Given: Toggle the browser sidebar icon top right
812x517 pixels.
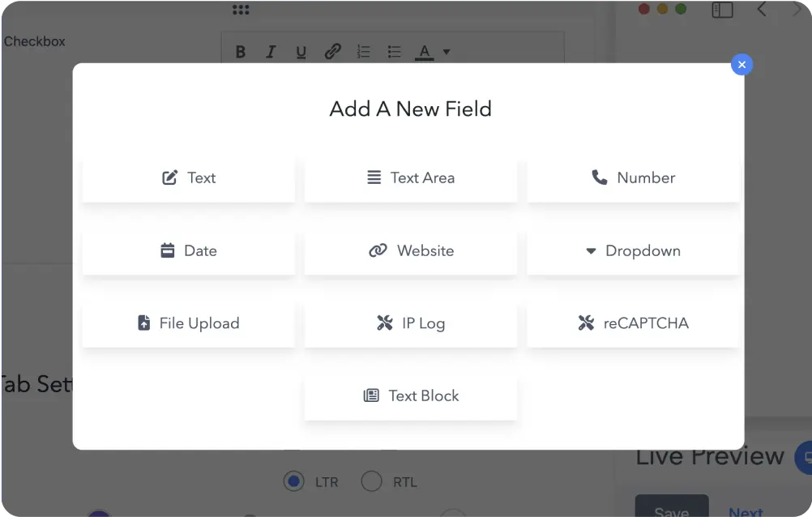Looking at the screenshot, I should (721, 10).
